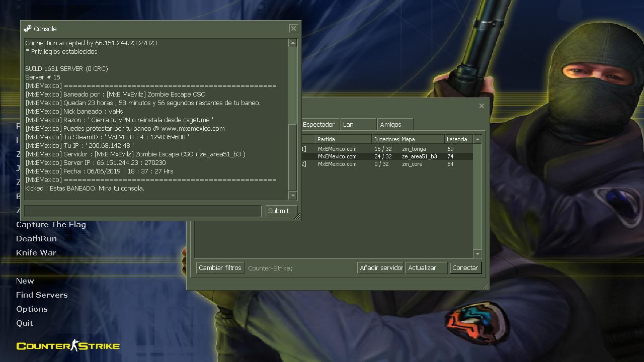Sort by the Latencia column header
The width and height of the screenshot is (644, 362).
tap(459, 139)
